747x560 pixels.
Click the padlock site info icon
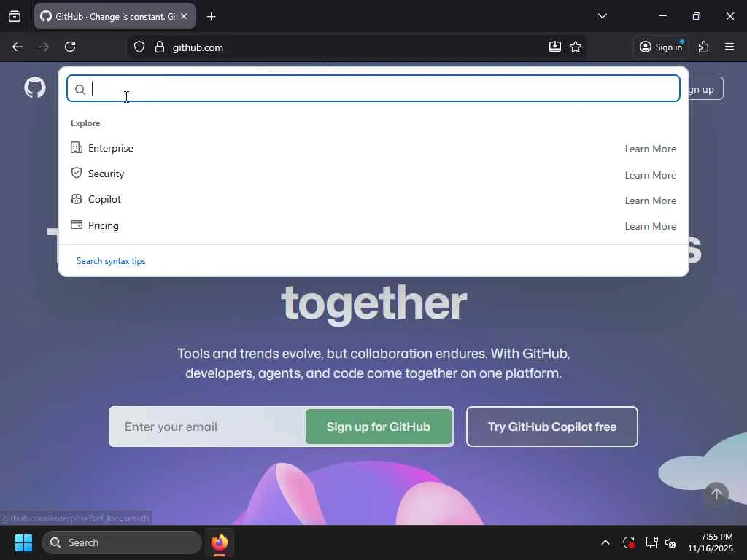tap(160, 47)
